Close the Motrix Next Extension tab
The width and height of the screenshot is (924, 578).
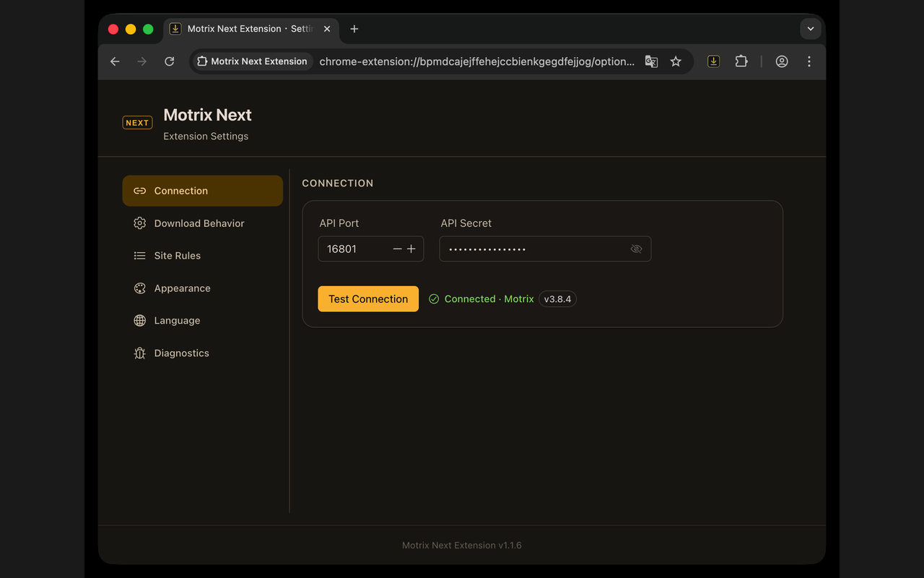click(x=327, y=29)
